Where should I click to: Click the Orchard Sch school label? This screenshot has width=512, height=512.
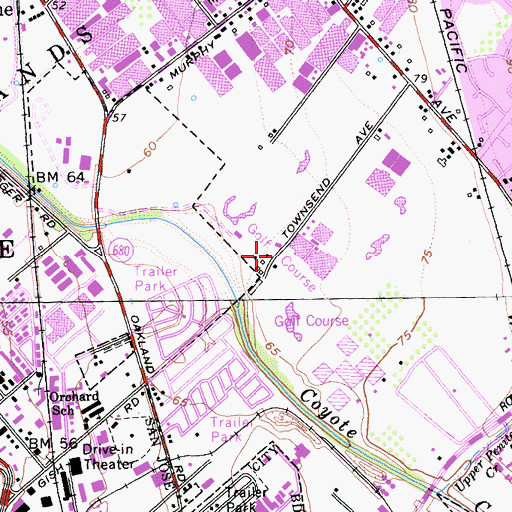(x=74, y=403)
